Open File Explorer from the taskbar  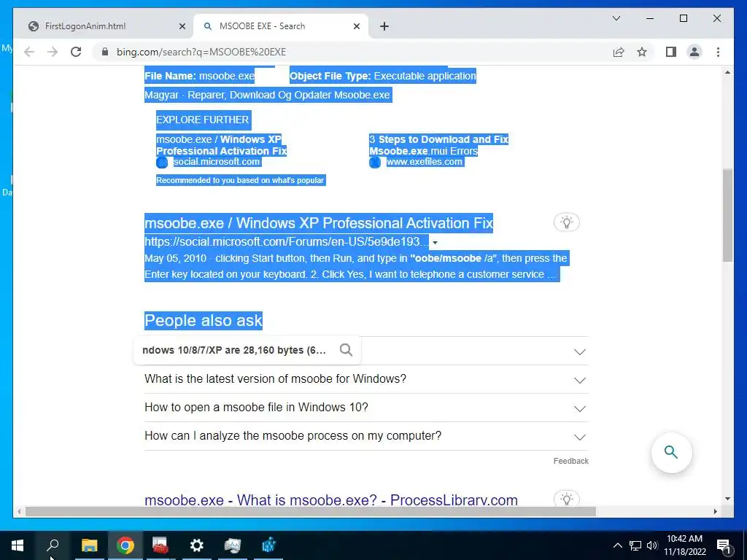tap(89, 545)
